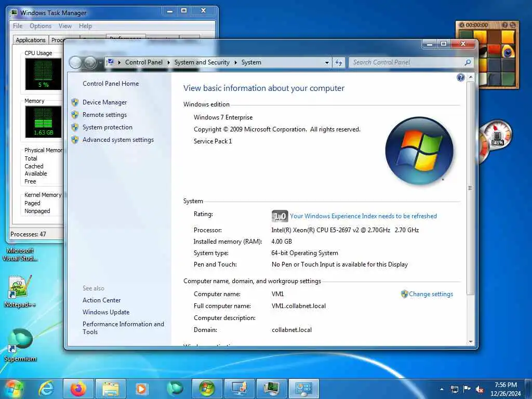Click the refresh button beside the address bar
Image resolution: width=532 pixels, height=399 pixels.
point(339,62)
